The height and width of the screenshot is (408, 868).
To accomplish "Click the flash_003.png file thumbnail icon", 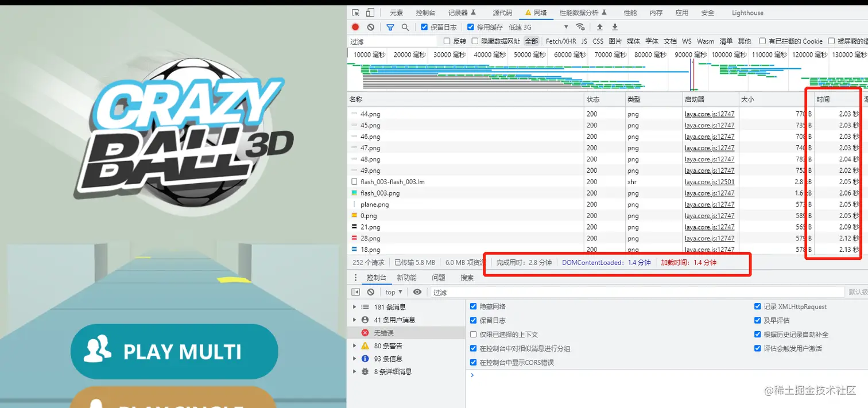I will (x=354, y=193).
